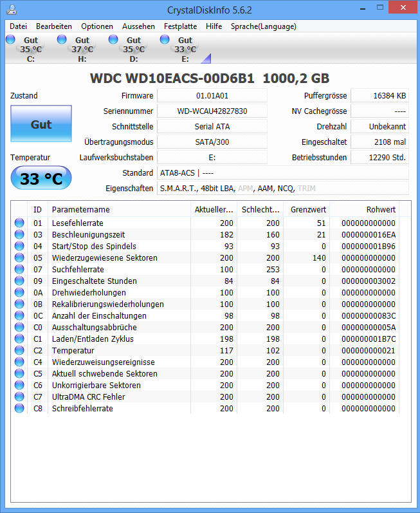Click status orb for Laden/Entladen Zyklus
This screenshot has height=513, width=420.
pyautogui.click(x=19, y=339)
